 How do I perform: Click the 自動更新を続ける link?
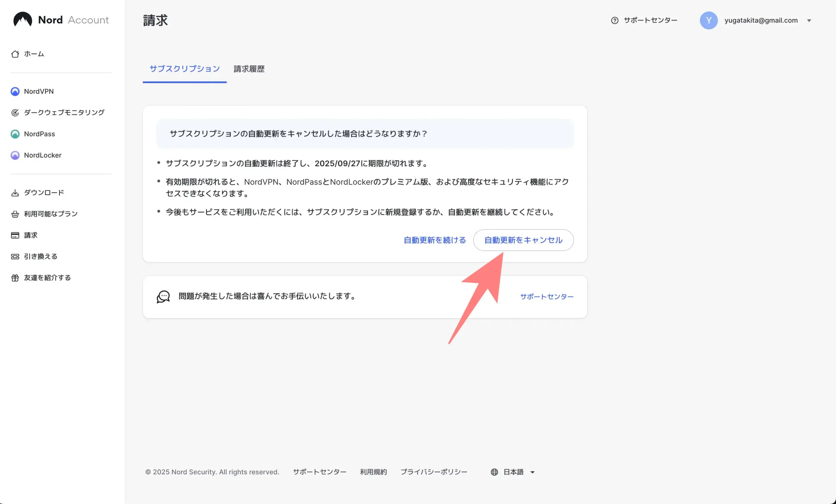(x=435, y=240)
